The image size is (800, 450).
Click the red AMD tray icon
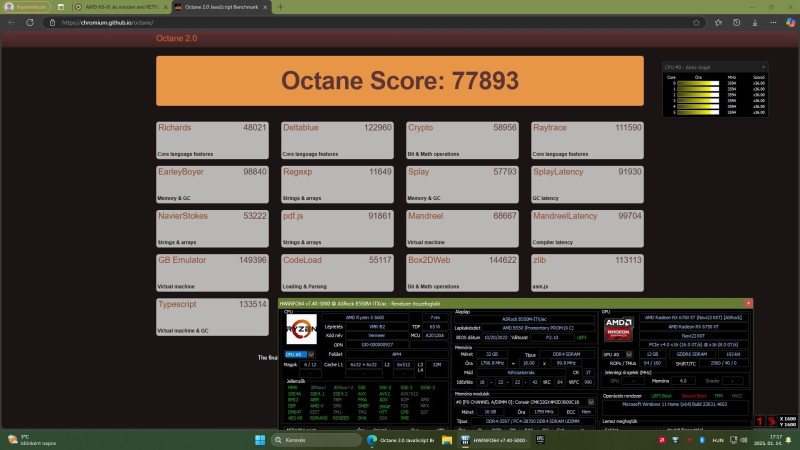coord(662,440)
